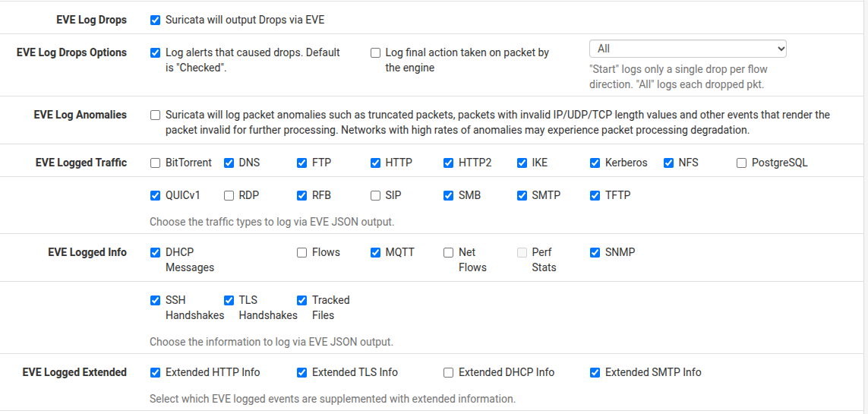Toggle FTP logged traffic checkbox
Viewport: 868px width, 414px height.
point(301,163)
